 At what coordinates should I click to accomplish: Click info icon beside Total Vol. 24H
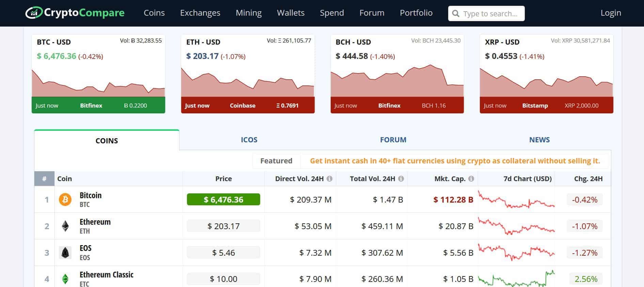(401, 179)
